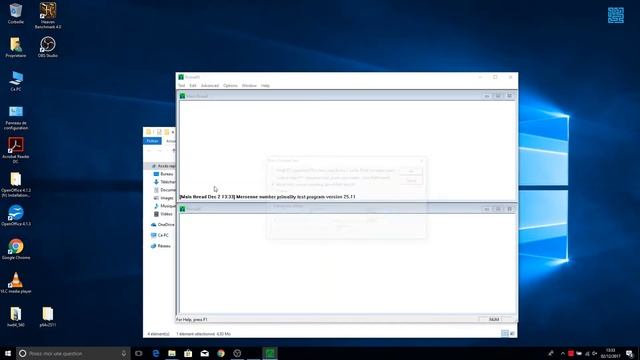This screenshot has height=360, width=640.
Task: Open the Advanced menu in Prime95
Action: (210, 85)
